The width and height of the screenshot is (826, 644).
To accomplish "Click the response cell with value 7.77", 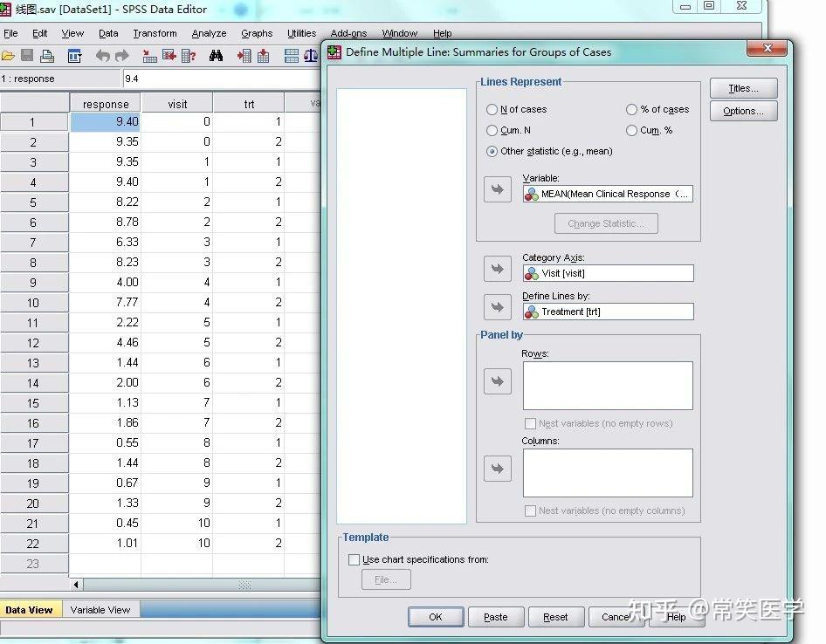I will [x=106, y=302].
